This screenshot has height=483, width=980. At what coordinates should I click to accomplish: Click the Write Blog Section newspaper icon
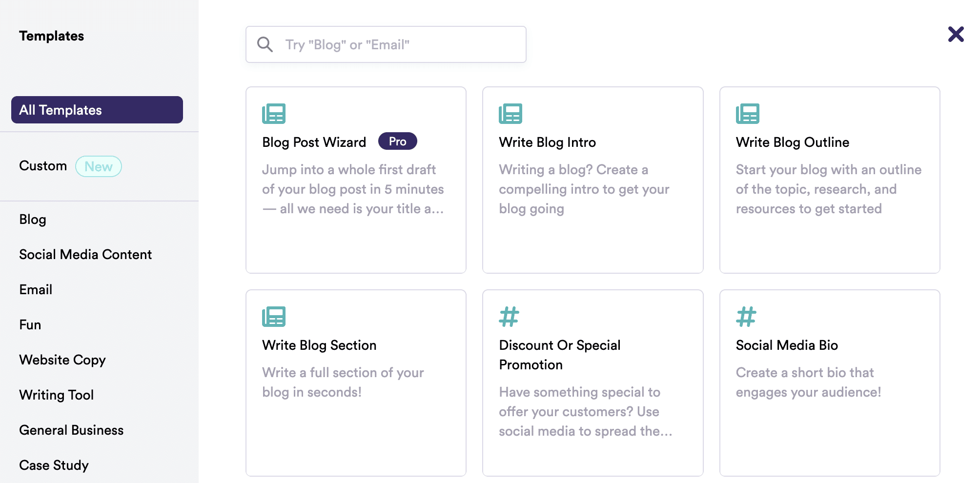274,317
